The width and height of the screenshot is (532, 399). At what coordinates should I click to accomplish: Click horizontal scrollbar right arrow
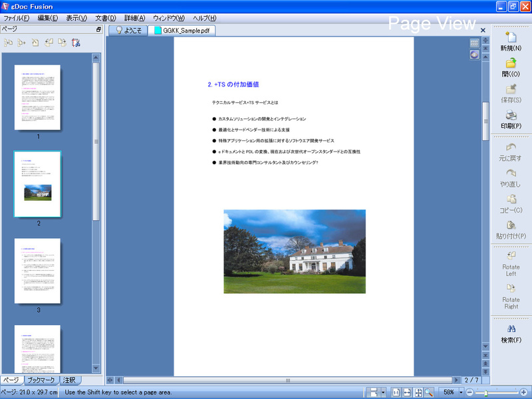point(457,380)
